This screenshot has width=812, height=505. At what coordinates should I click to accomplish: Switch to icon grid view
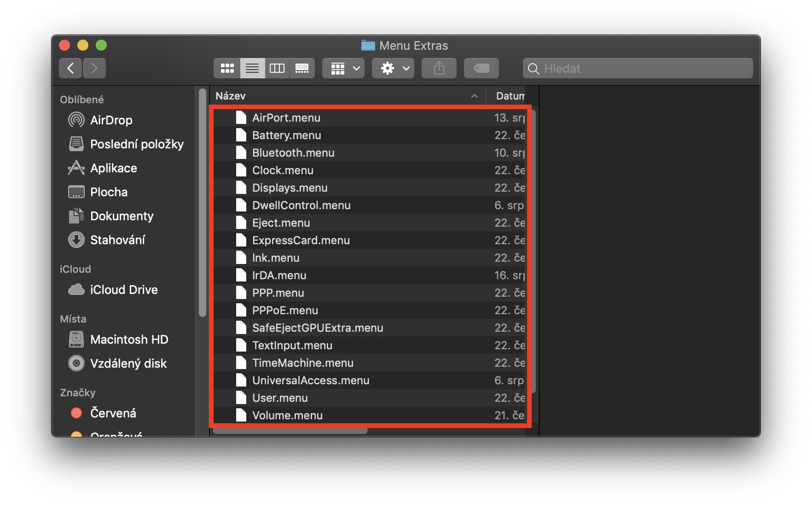tap(226, 68)
